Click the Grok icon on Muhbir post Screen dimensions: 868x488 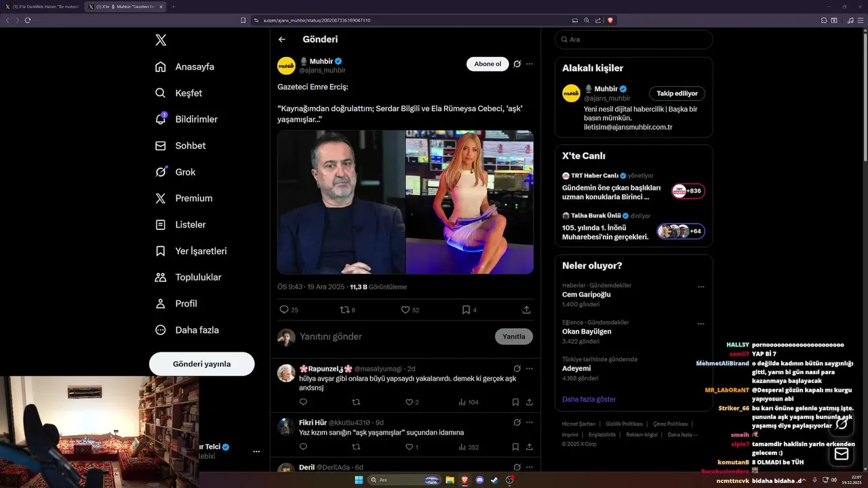pos(517,64)
